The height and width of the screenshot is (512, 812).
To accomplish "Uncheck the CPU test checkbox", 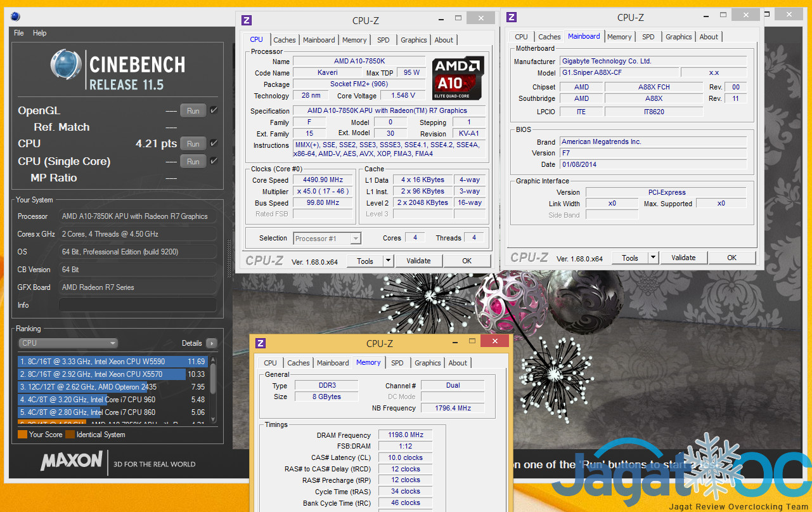I will pos(214,143).
